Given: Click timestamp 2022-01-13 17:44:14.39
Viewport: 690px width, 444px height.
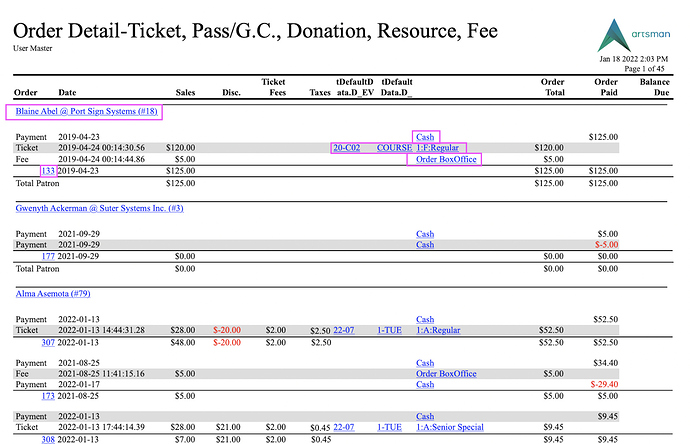Looking at the screenshot, I should coord(102,427).
